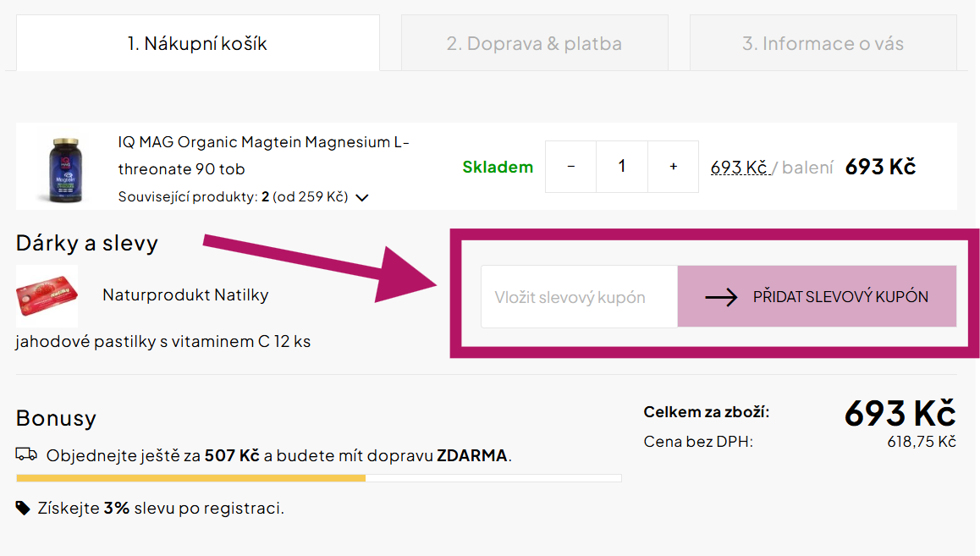This screenshot has height=556, width=980.
Task: Increase quantity with plus button
Action: [673, 167]
